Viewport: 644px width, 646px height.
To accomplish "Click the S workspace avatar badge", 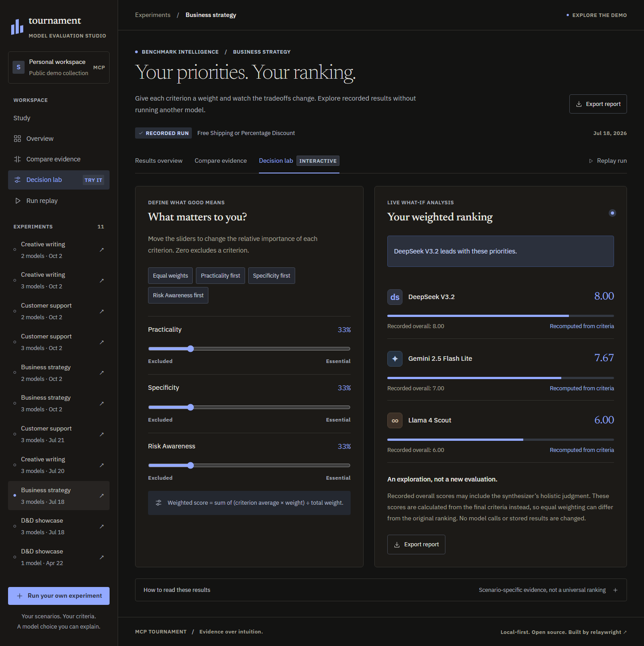I will point(18,68).
